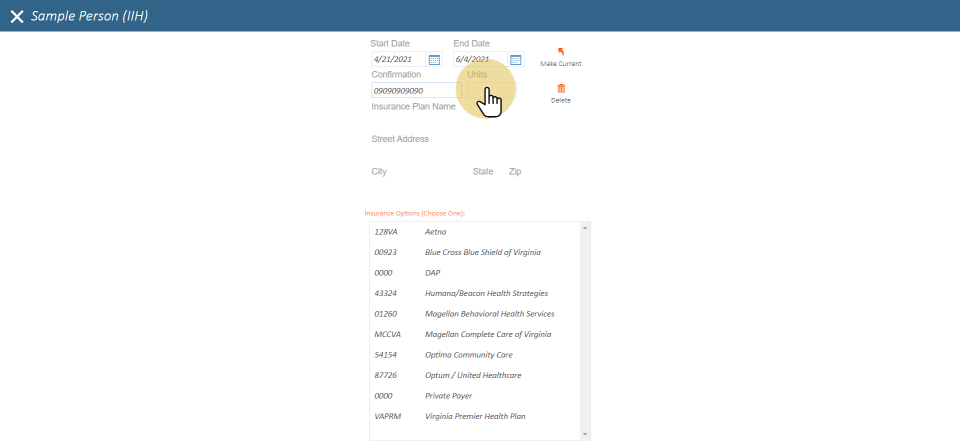Screen dimensions: 960x442
Task: Click the Units input field
Action: tap(490, 91)
